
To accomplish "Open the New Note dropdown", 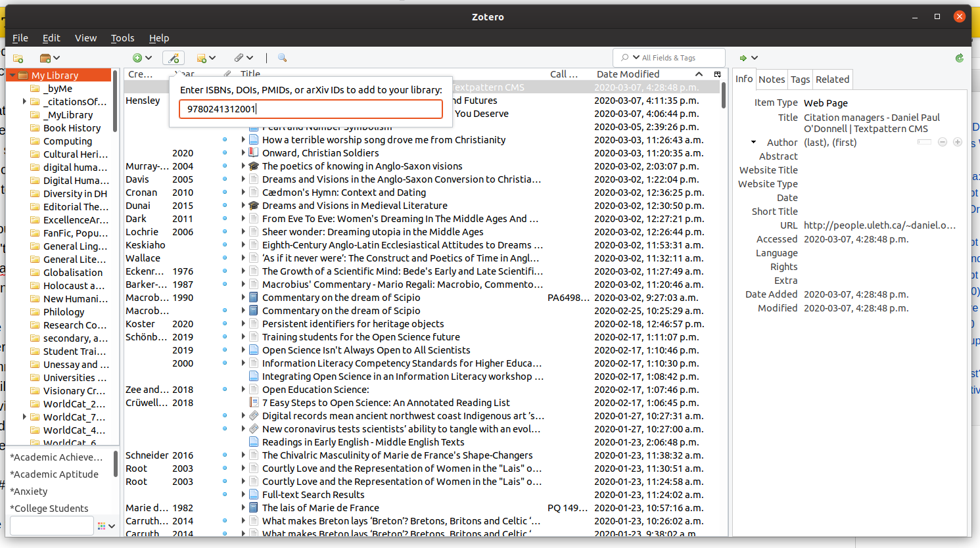I will [x=206, y=58].
